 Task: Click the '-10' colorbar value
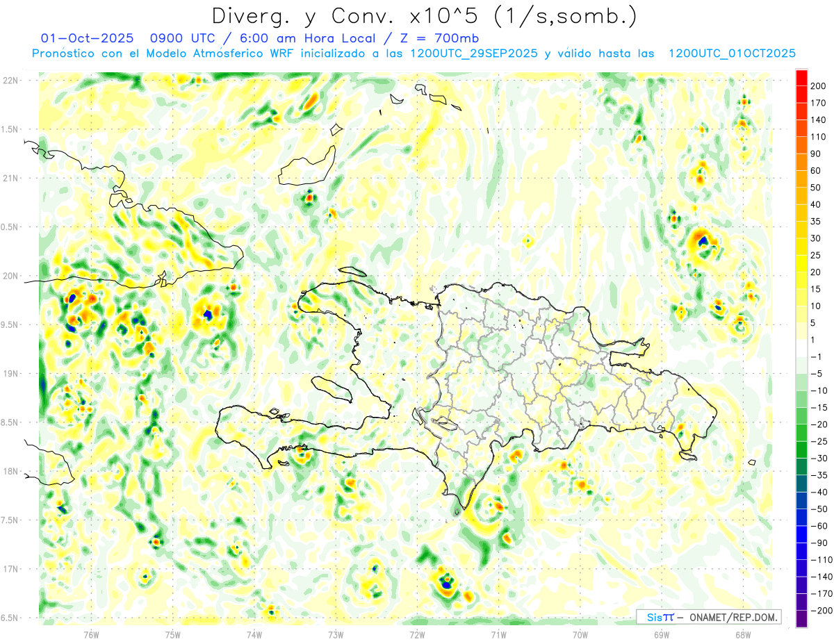click(820, 390)
